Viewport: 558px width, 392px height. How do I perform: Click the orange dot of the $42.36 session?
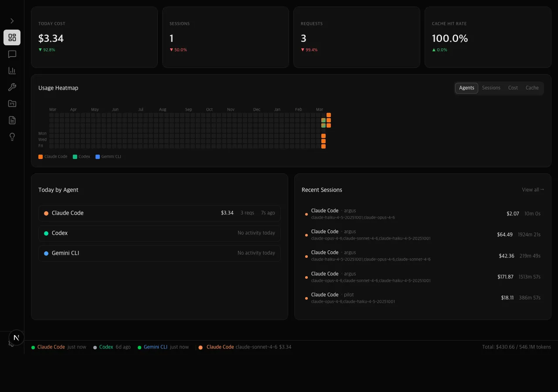coord(306,256)
